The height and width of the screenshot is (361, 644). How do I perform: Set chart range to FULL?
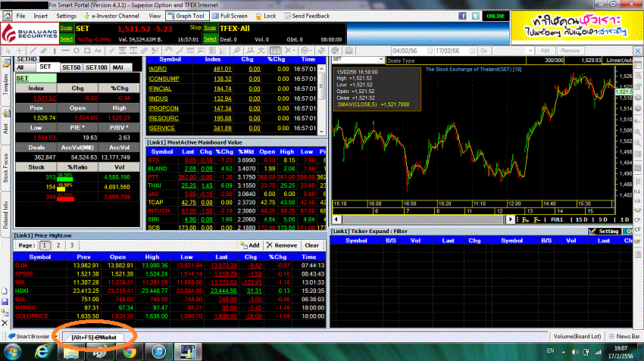click(557, 219)
